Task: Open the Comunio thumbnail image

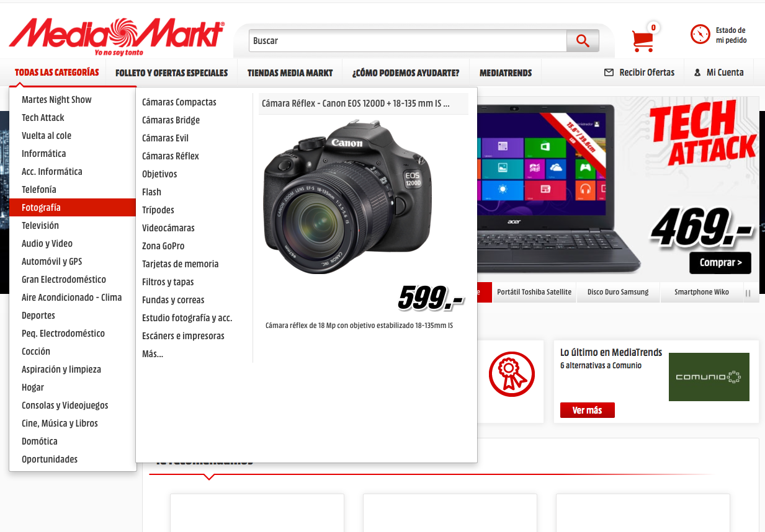Action: 709,377
